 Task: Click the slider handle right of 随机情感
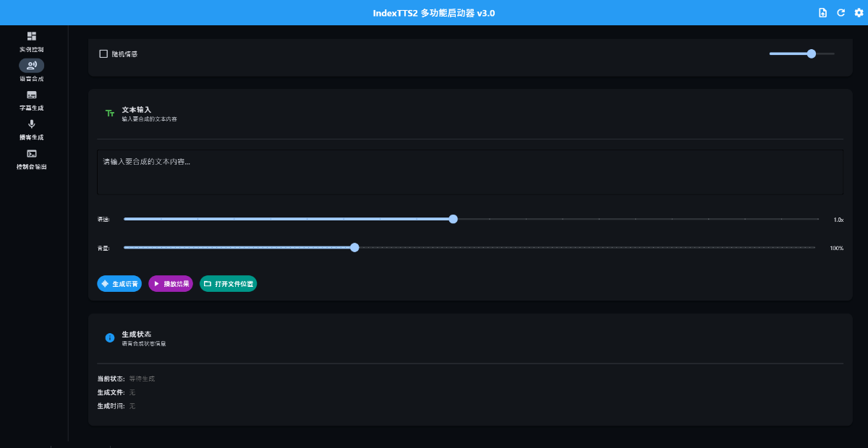point(811,53)
